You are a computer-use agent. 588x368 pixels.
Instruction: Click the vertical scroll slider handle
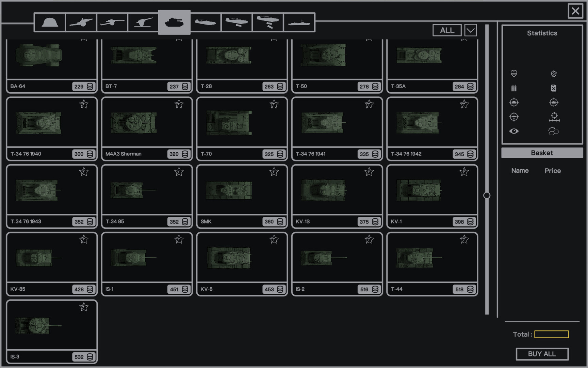tap(487, 195)
